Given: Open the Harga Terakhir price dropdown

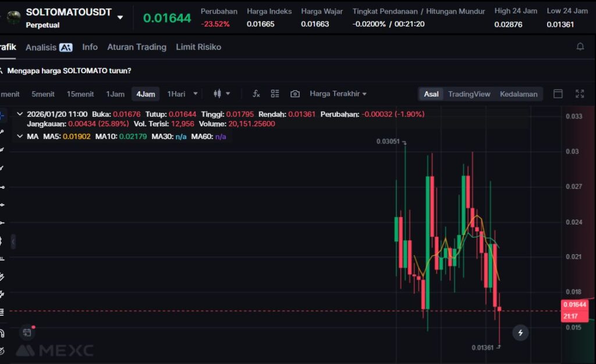Looking at the screenshot, I should (x=338, y=94).
